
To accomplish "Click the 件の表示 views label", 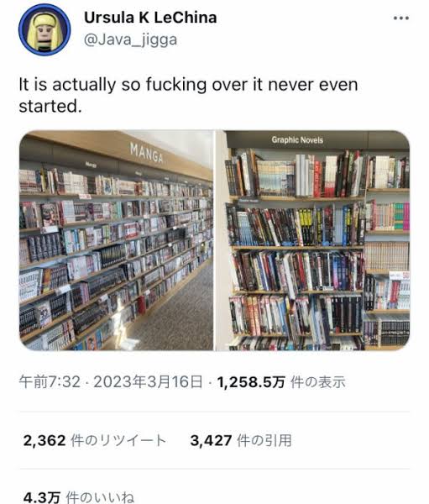I will pyautogui.click(x=318, y=382).
